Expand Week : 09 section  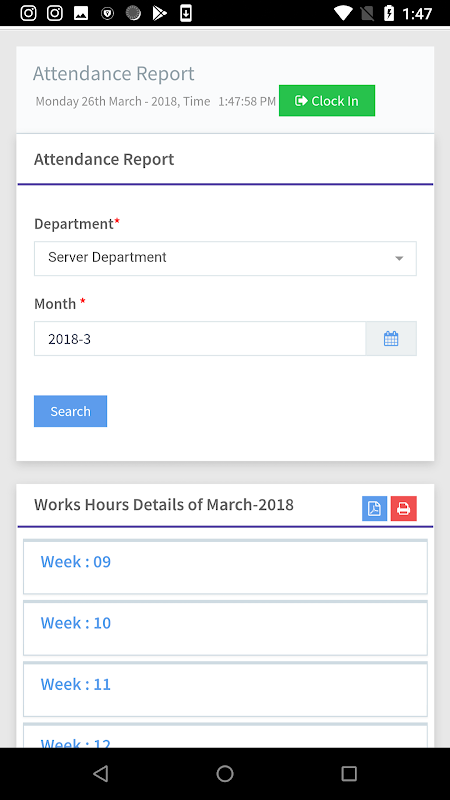225,567
